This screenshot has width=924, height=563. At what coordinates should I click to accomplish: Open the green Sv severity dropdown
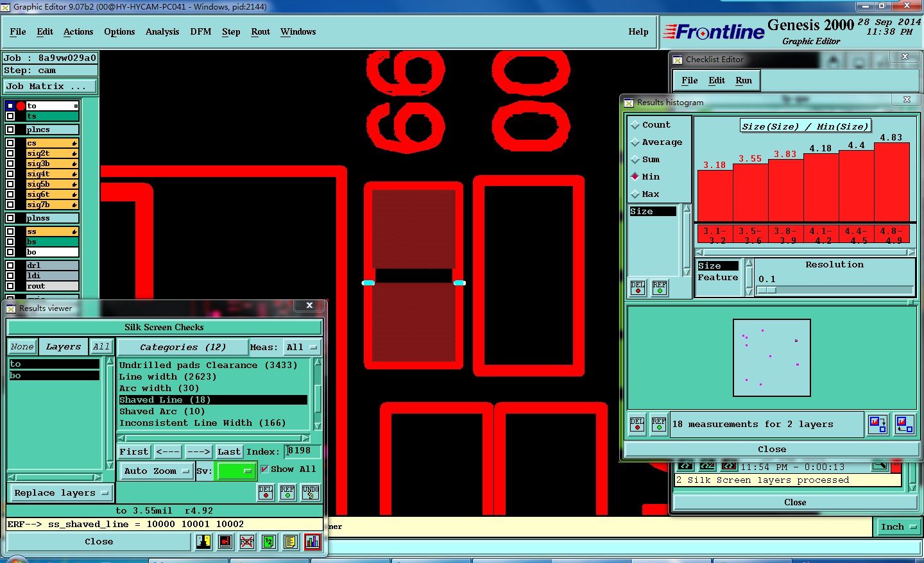[237, 471]
